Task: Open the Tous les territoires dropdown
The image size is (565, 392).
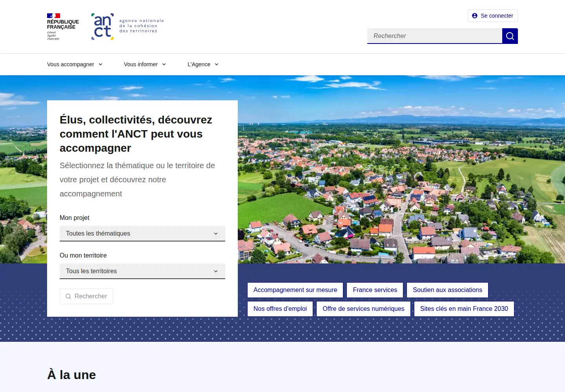Action: (142, 271)
